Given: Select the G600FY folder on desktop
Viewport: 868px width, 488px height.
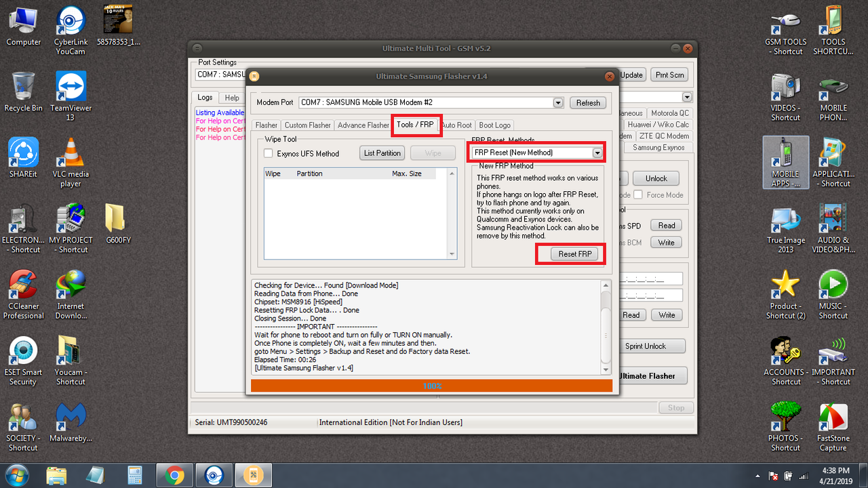Looking at the screenshot, I should coord(118,224).
